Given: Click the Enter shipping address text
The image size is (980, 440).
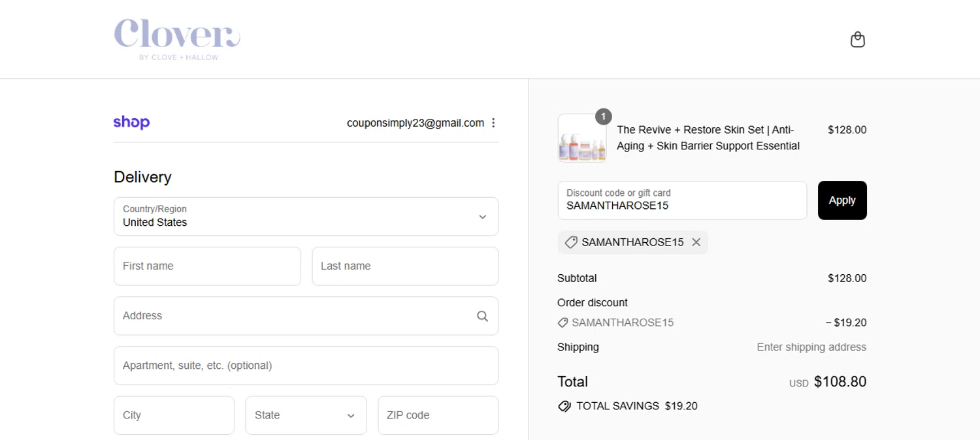Looking at the screenshot, I should click(x=811, y=347).
